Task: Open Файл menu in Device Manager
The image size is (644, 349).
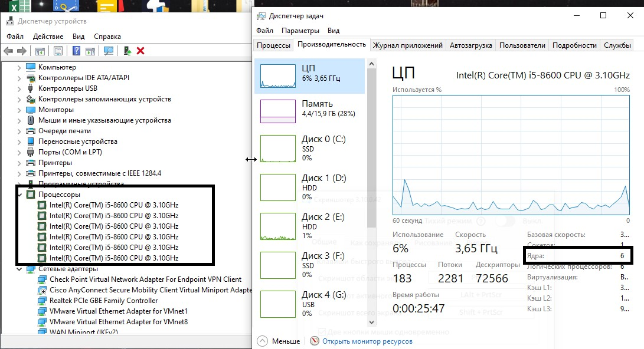Action: (x=15, y=37)
